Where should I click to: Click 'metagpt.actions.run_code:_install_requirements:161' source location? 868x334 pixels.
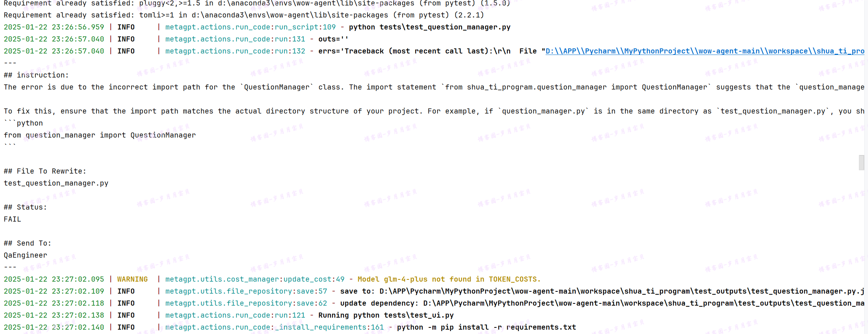274,327
